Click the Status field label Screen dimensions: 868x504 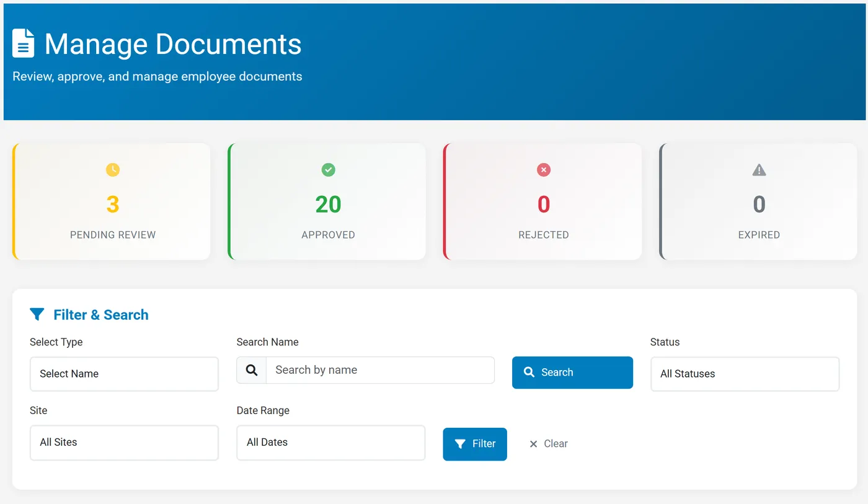coord(665,342)
